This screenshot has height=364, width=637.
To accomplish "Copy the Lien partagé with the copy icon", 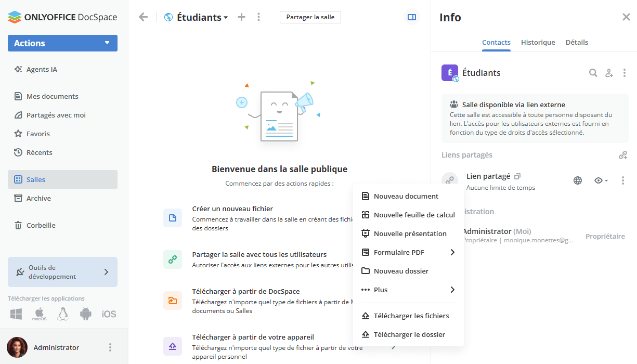I will click(x=517, y=176).
